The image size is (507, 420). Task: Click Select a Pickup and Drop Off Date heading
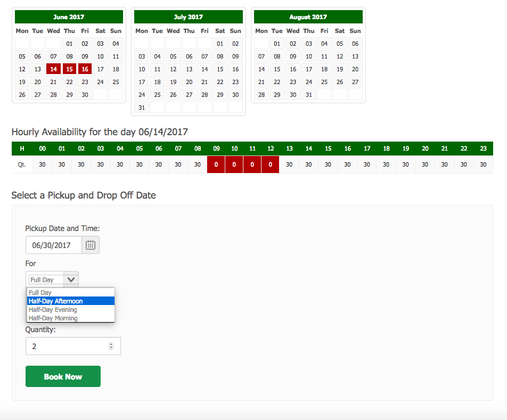click(84, 195)
